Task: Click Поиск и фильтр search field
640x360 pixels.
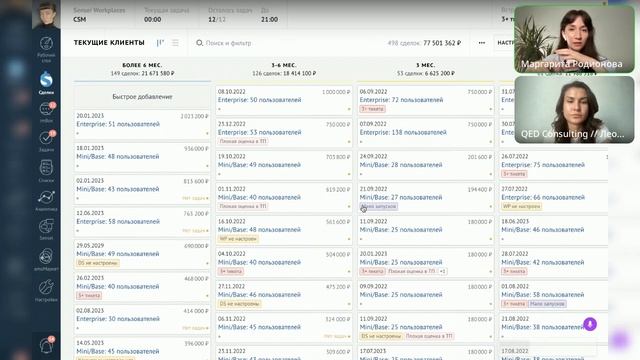Action: pyautogui.click(x=228, y=43)
